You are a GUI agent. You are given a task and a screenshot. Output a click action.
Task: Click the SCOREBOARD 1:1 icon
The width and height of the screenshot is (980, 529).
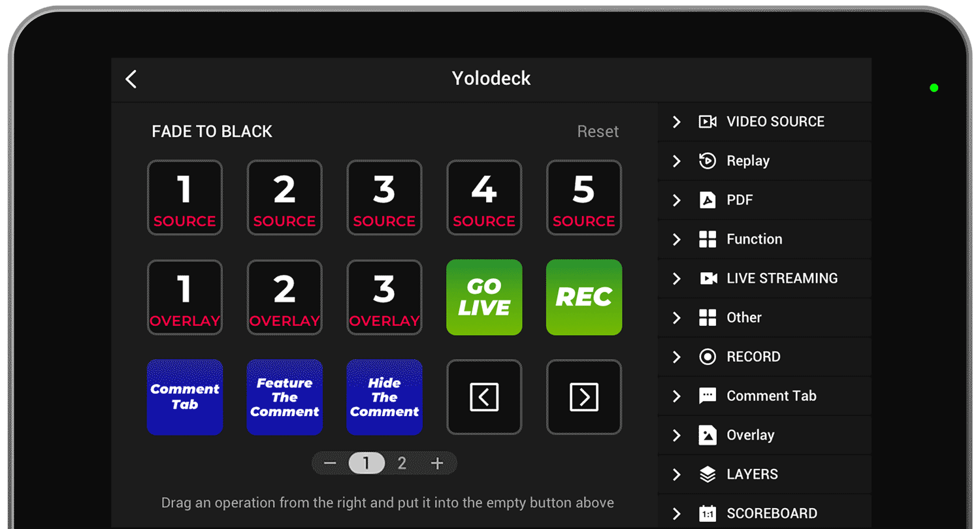(708, 513)
